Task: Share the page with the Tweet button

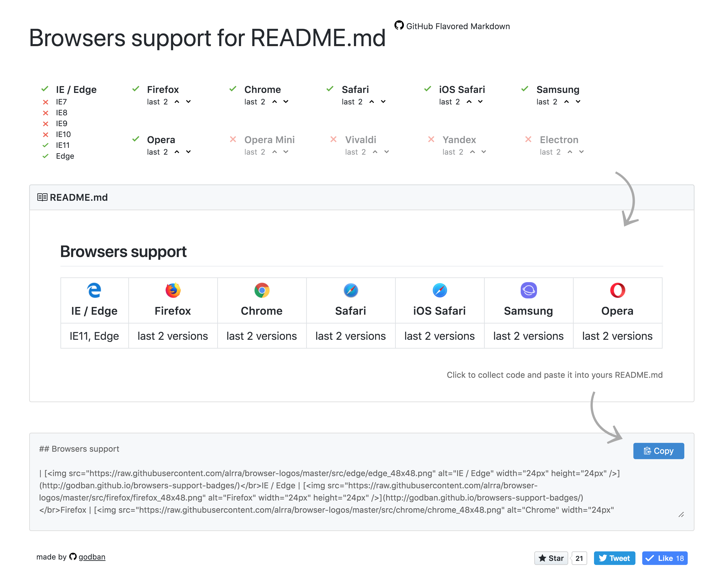Action: click(x=614, y=558)
